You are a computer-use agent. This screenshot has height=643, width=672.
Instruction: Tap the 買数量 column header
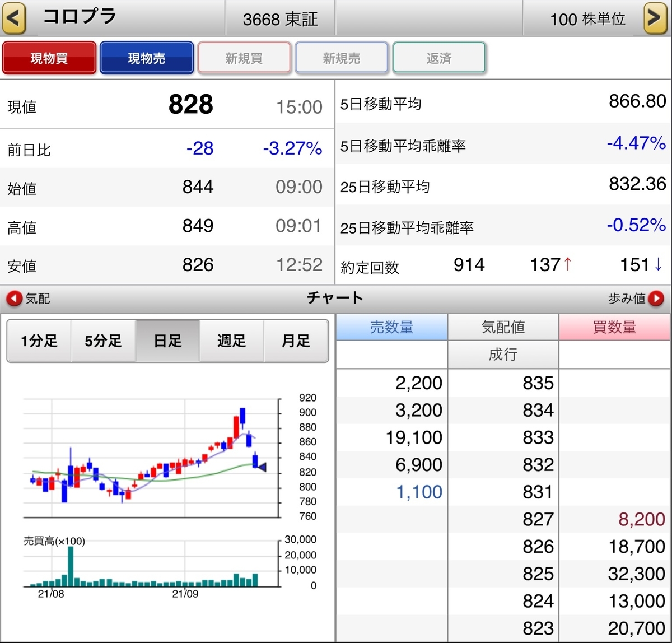pyautogui.click(x=615, y=327)
